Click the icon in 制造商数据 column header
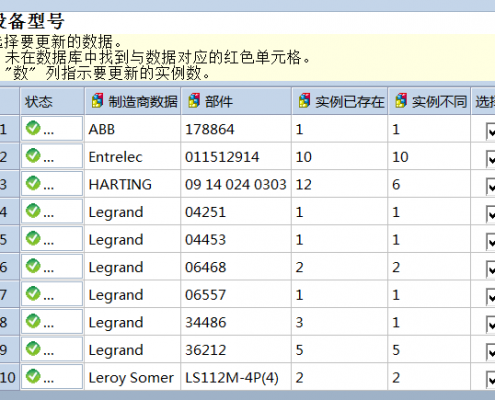Viewport: 495px width, 400px height. coord(97,101)
